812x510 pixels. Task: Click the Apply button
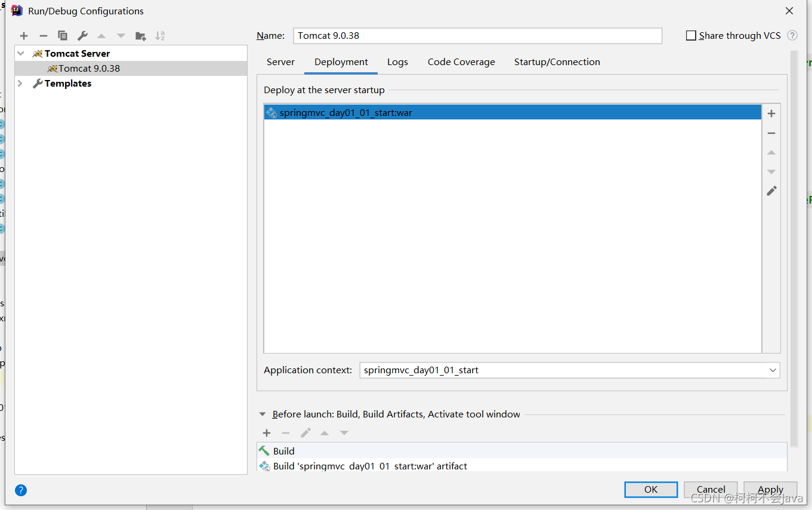770,489
